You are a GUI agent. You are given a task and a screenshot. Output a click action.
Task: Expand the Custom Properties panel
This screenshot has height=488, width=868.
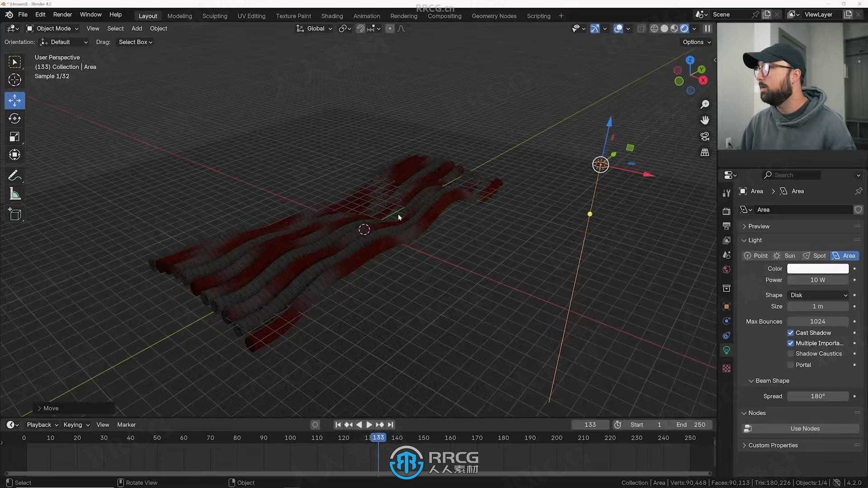tap(773, 446)
